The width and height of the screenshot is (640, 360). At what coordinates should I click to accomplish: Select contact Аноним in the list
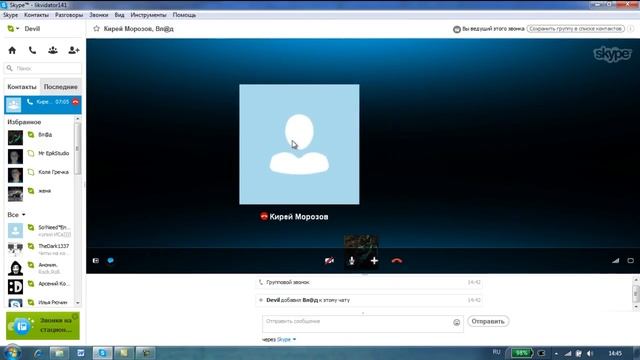(x=40, y=268)
